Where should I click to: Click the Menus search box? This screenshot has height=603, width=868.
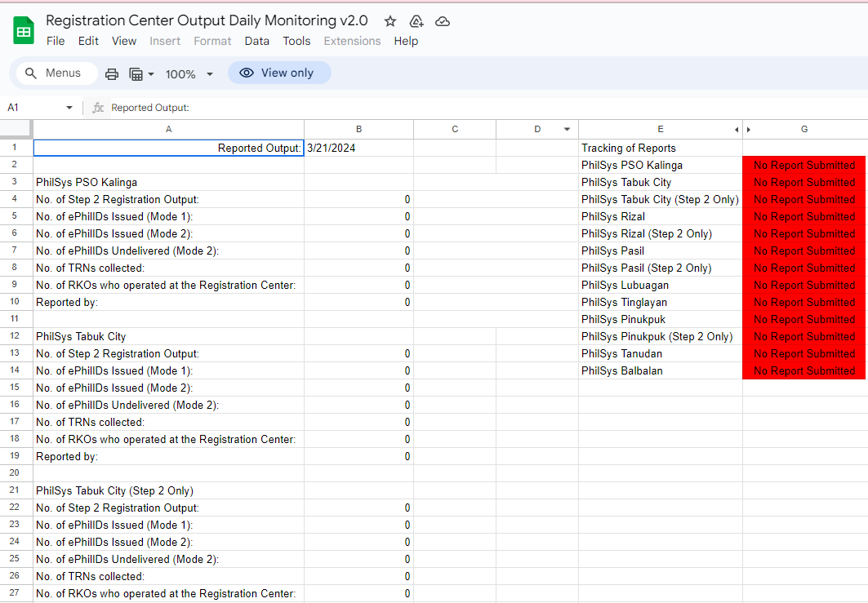point(57,73)
